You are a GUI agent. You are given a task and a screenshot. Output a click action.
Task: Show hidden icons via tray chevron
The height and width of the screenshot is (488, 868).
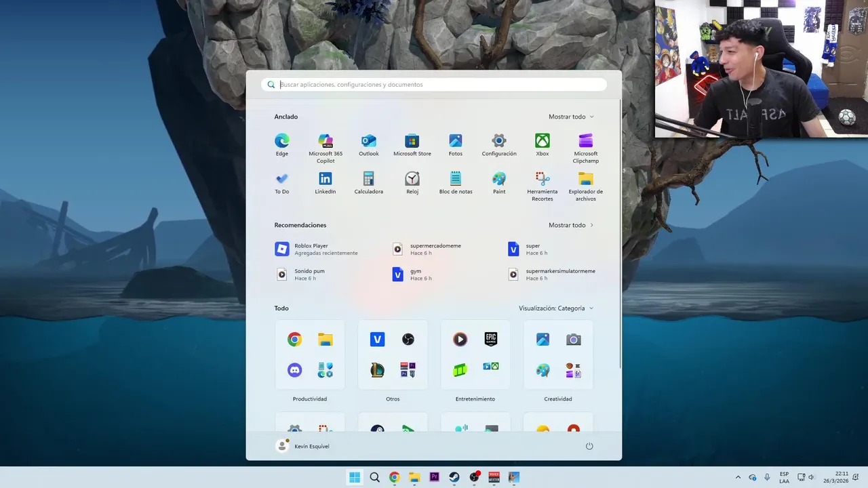(x=738, y=477)
